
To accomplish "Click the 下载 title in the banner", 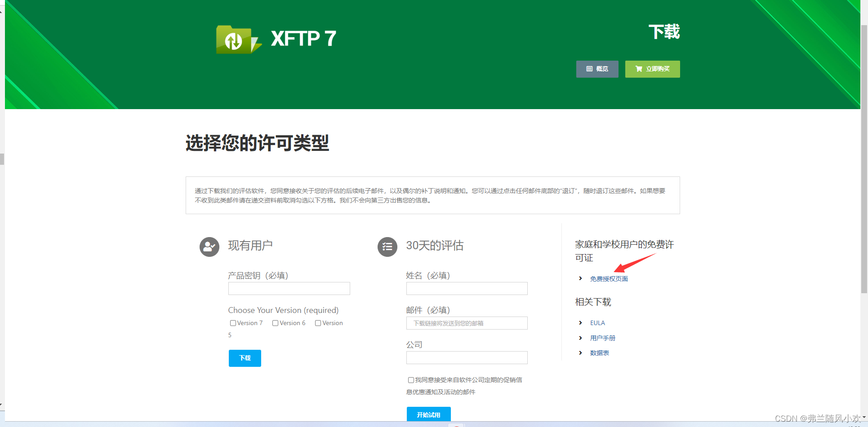I will pyautogui.click(x=664, y=32).
